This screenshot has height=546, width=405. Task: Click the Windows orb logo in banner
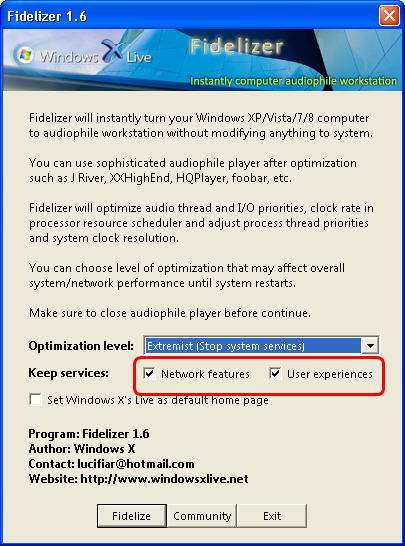pos(24,55)
